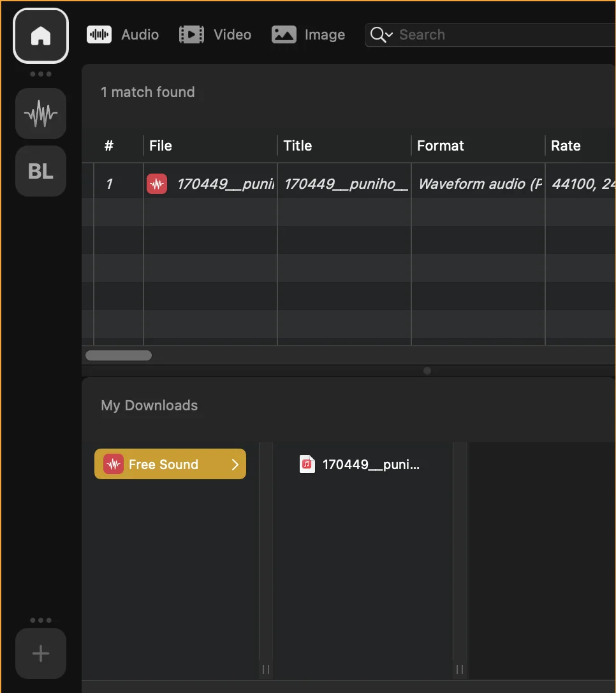
Task: Select file name 170449__puni in File column
Action: click(x=225, y=184)
